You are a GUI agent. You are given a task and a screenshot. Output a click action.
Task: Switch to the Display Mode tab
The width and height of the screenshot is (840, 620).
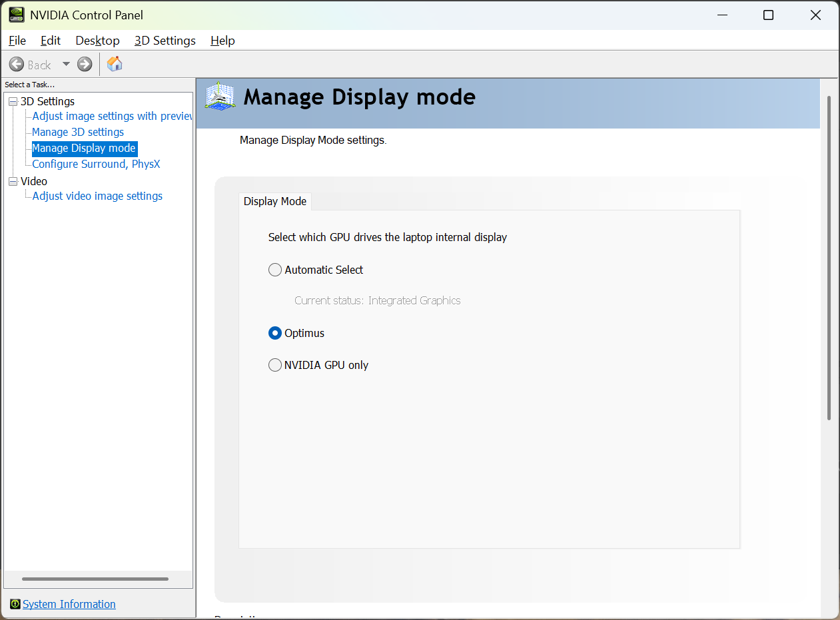point(275,201)
